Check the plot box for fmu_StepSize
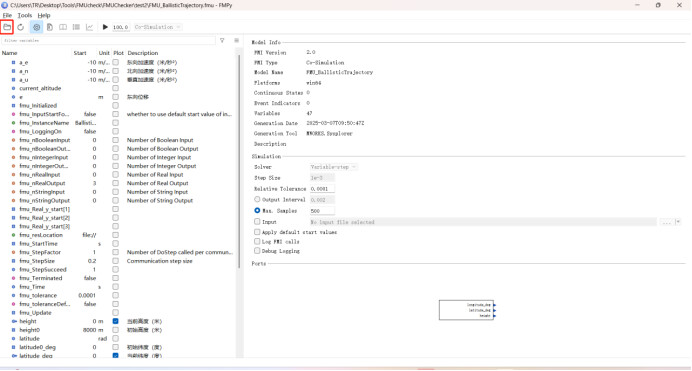 116,261
